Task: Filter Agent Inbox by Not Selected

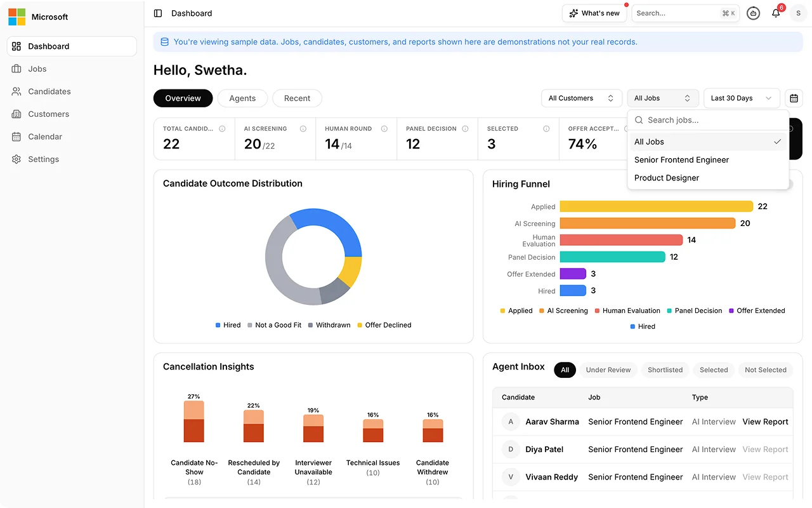Action: pyautogui.click(x=766, y=370)
